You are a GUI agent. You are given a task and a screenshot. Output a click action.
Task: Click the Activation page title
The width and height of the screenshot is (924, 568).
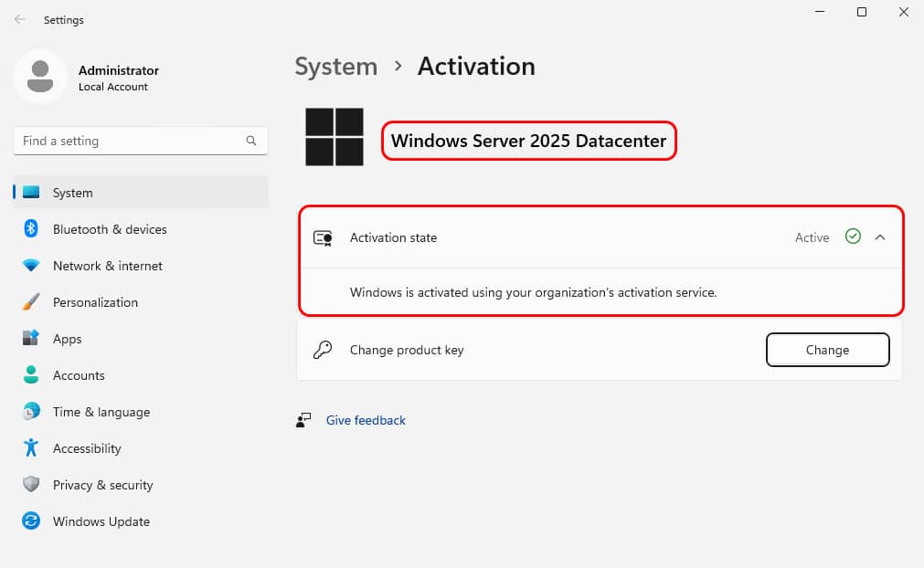[x=476, y=66]
